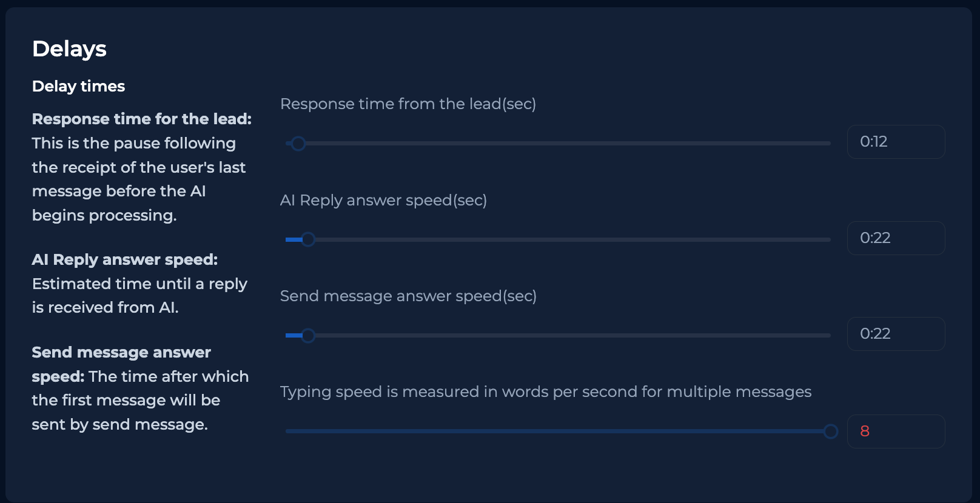Image resolution: width=980 pixels, height=503 pixels.
Task: Click the "Delays" heading
Action: point(69,49)
